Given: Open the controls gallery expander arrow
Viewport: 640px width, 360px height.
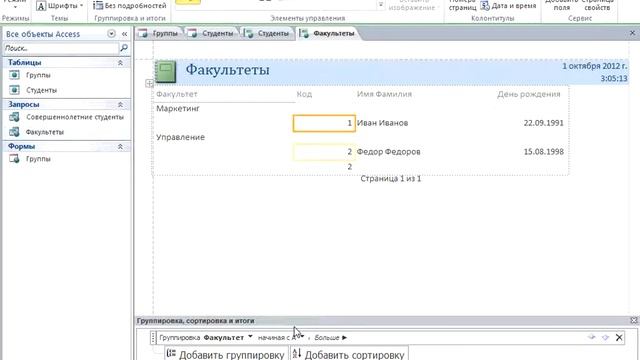Looking at the screenshot, I should coord(380,5).
